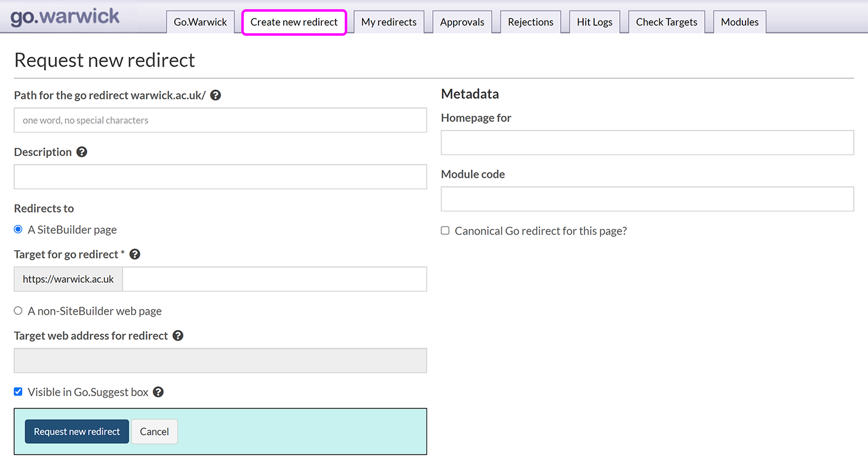Open the Approvals tab

462,22
